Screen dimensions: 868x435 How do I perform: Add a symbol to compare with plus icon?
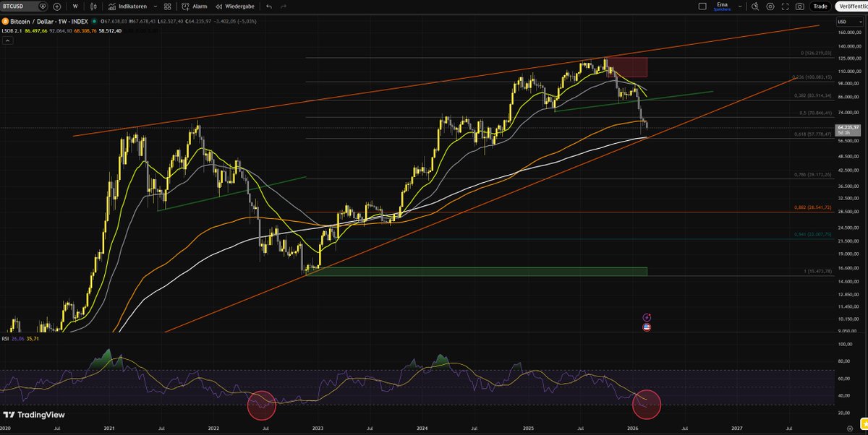(x=57, y=6)
